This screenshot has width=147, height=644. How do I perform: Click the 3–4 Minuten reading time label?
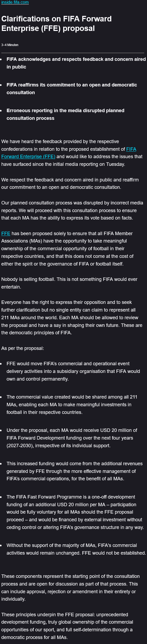10,45
